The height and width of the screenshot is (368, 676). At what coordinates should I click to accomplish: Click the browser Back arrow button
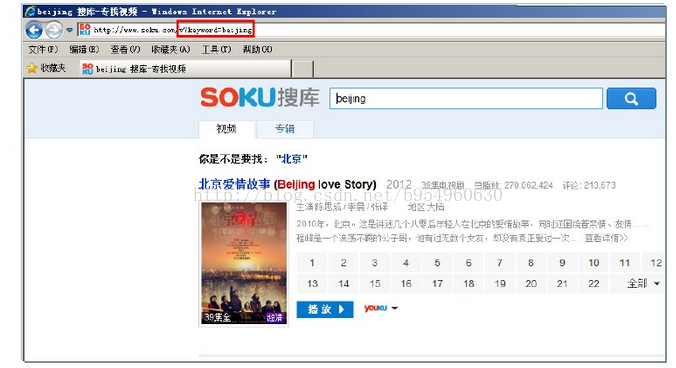[x=34, y=30]
